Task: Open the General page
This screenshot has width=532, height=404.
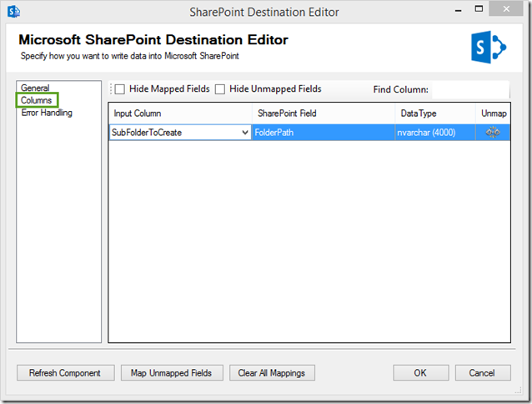Action: point(35,88)
